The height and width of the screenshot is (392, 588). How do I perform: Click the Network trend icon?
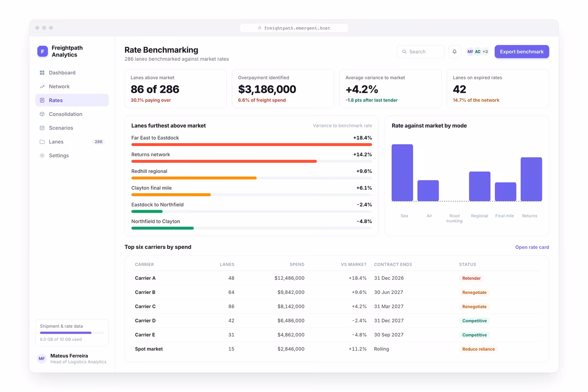[x=42, y=87]
